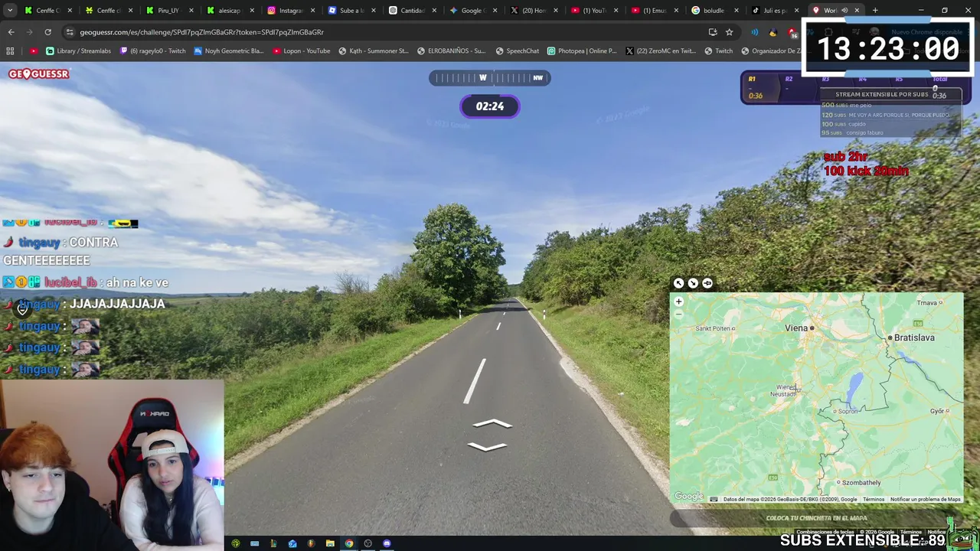Image resolution: width=980 pixels, height=551 pixels.
Task: Reload the GeoGuessr page
Action: click(x=47, y=32)
